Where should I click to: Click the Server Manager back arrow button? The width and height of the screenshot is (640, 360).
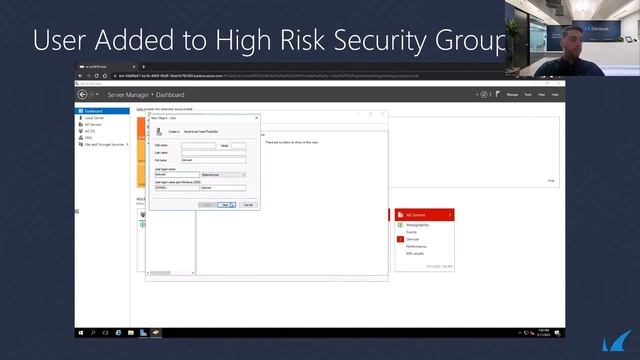click(82, 94)
